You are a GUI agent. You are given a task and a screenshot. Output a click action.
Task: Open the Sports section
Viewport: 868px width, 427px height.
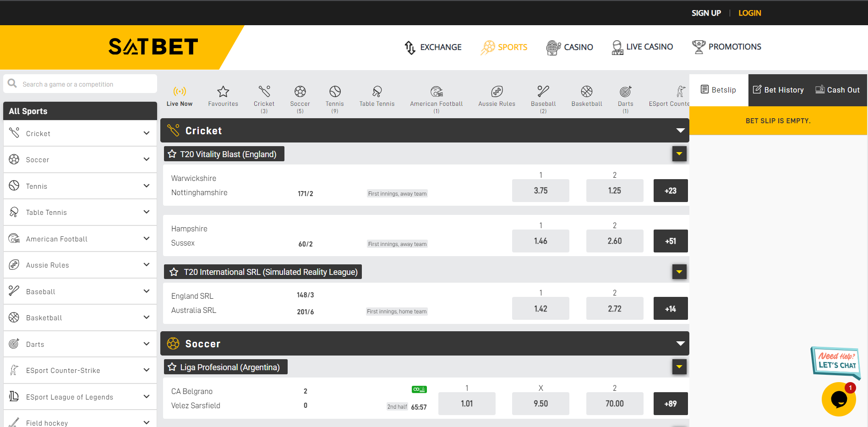pyautogui.click(x=504, y=47)
